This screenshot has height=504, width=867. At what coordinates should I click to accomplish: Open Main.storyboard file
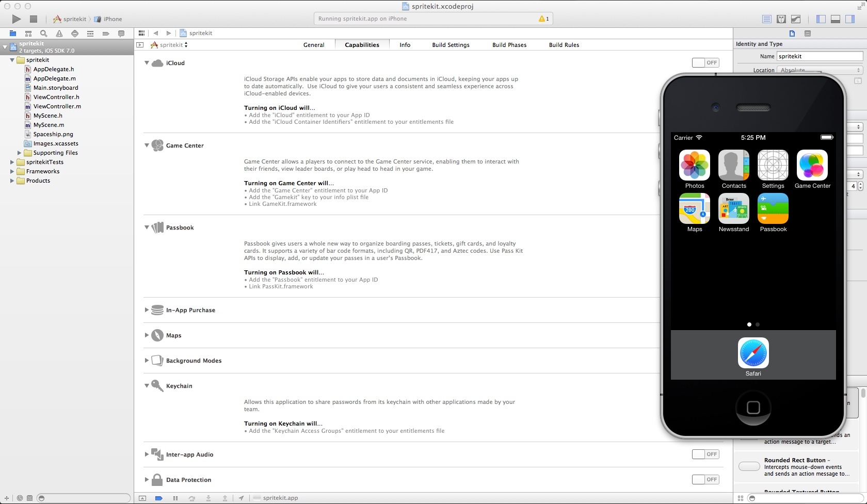[56, 88]
